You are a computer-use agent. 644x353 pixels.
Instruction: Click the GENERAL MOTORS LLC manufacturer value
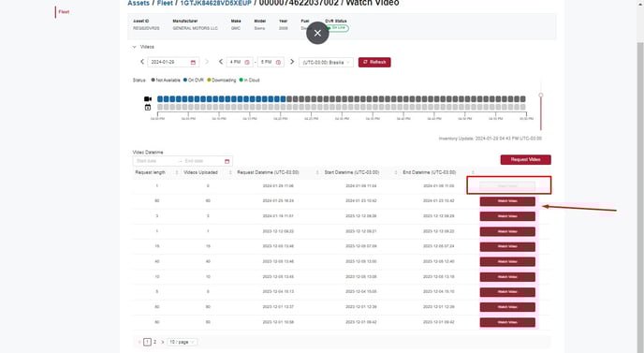[195, 28]
